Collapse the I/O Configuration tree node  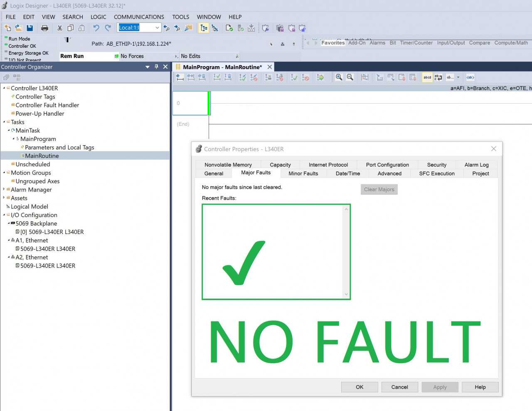pos(4,215)
